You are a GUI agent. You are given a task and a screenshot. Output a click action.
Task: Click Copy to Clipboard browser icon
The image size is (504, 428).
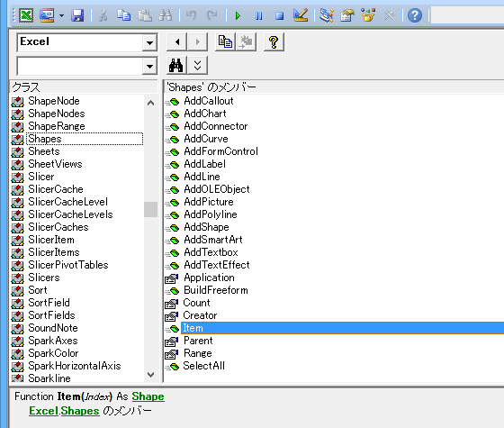tap(225, 41)
